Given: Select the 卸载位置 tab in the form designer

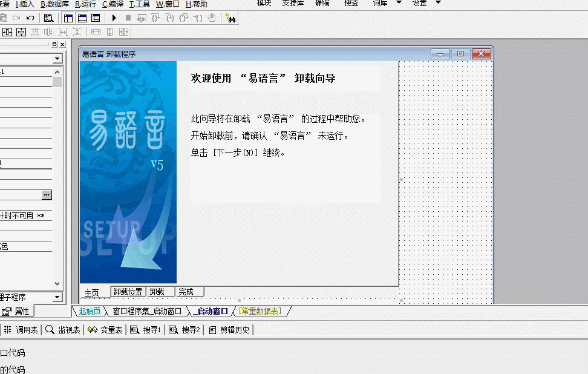Looking at the screenshot, I should click(x=128, y=292).
